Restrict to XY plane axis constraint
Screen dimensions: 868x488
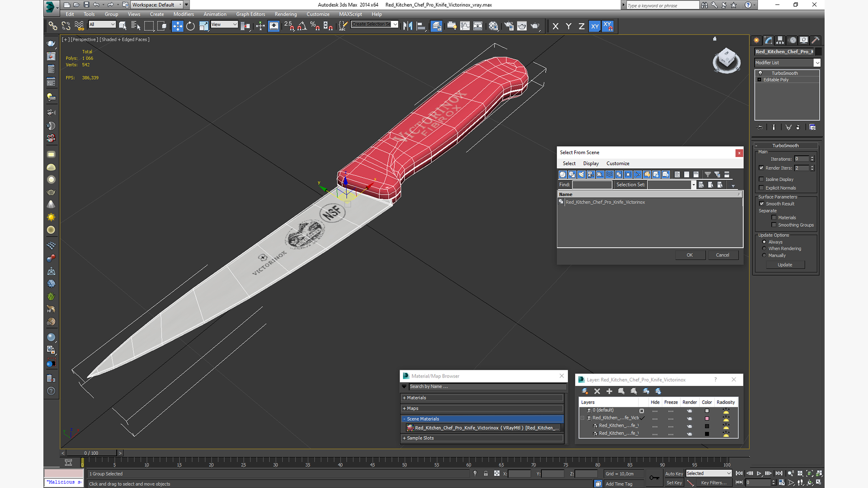tap(594, 26)
